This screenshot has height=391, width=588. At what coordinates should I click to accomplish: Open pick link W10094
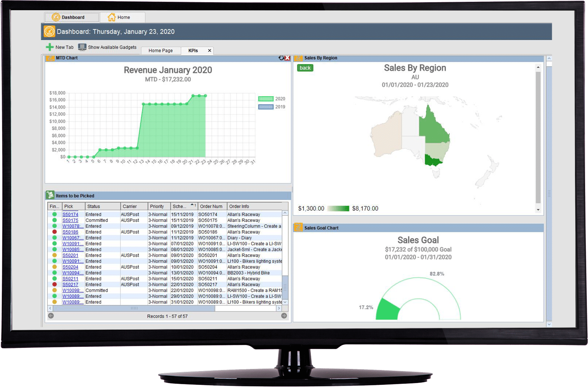[73, 273]
